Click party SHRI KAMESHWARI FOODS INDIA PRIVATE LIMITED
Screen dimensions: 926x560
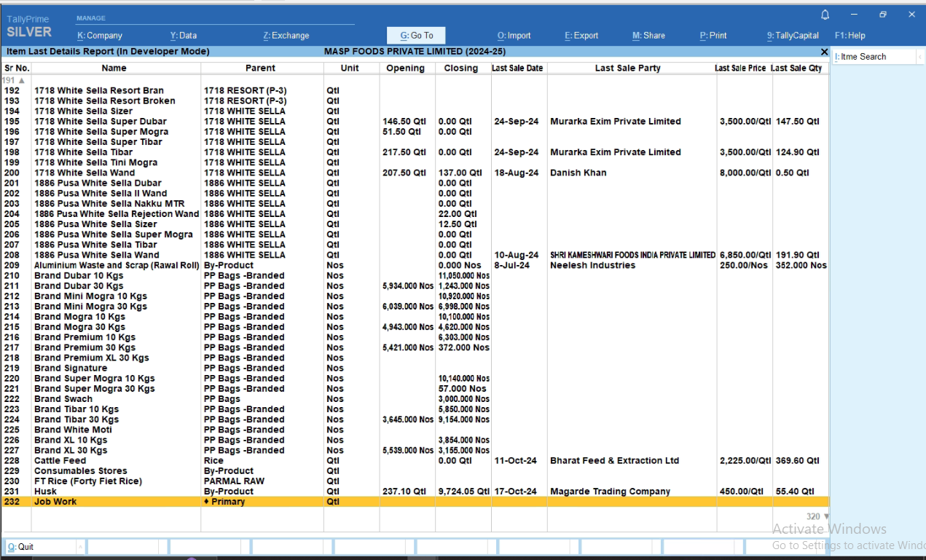click(x=633, y=255)
